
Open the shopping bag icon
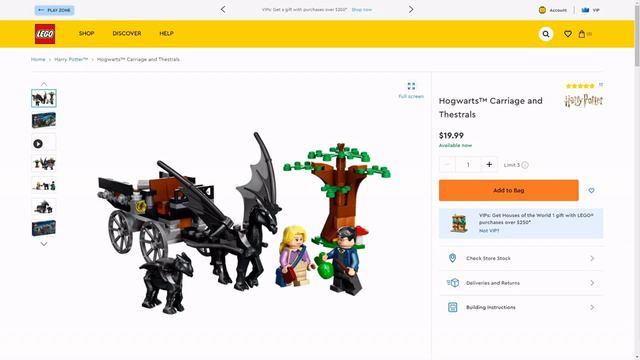click(582, 34)
